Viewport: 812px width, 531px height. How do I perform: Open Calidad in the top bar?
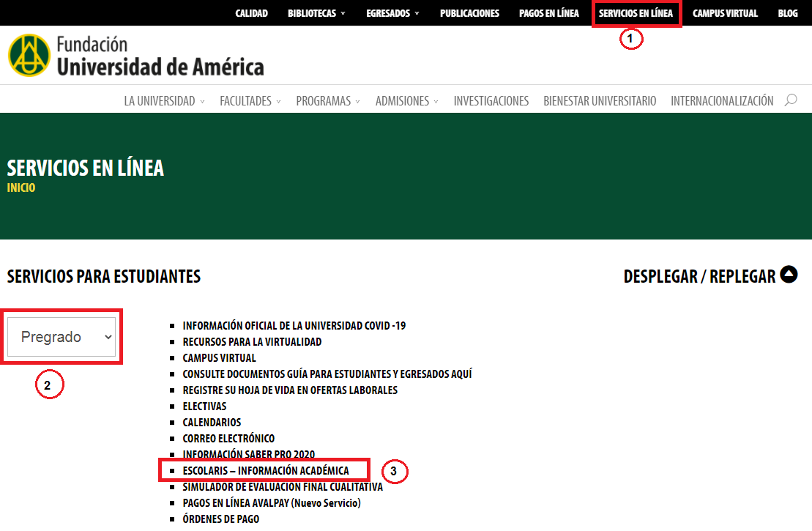coord(252,13)
